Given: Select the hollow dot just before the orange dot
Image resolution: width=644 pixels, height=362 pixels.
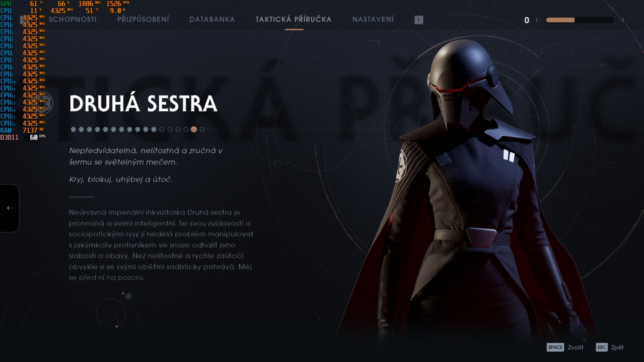Looking at the screenshot, I should 186,129.
